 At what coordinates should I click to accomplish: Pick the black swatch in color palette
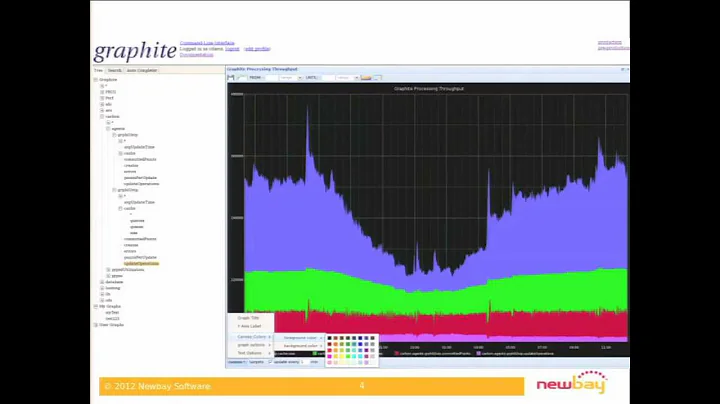(329, 338)
